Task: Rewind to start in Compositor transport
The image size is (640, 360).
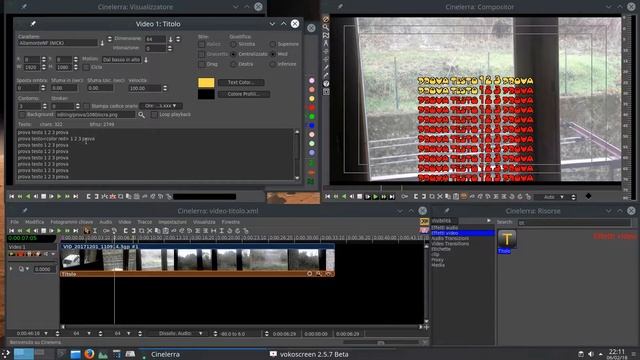Action: (x=328, y=197)
